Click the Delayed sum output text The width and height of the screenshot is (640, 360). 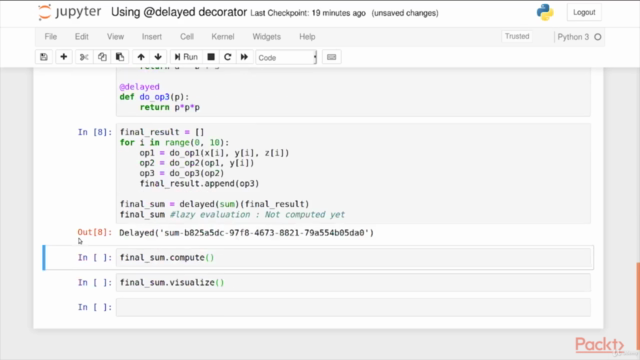tap(247, 233)
